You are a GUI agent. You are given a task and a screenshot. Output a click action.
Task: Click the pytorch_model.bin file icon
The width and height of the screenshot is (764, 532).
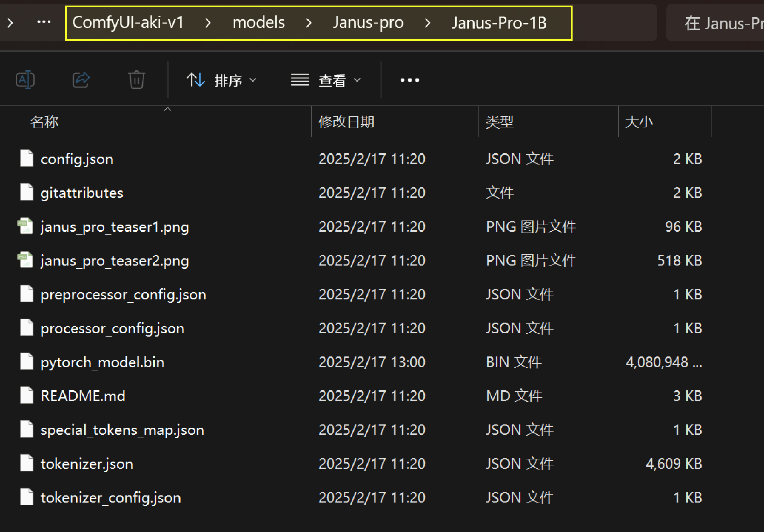(26, 362)
